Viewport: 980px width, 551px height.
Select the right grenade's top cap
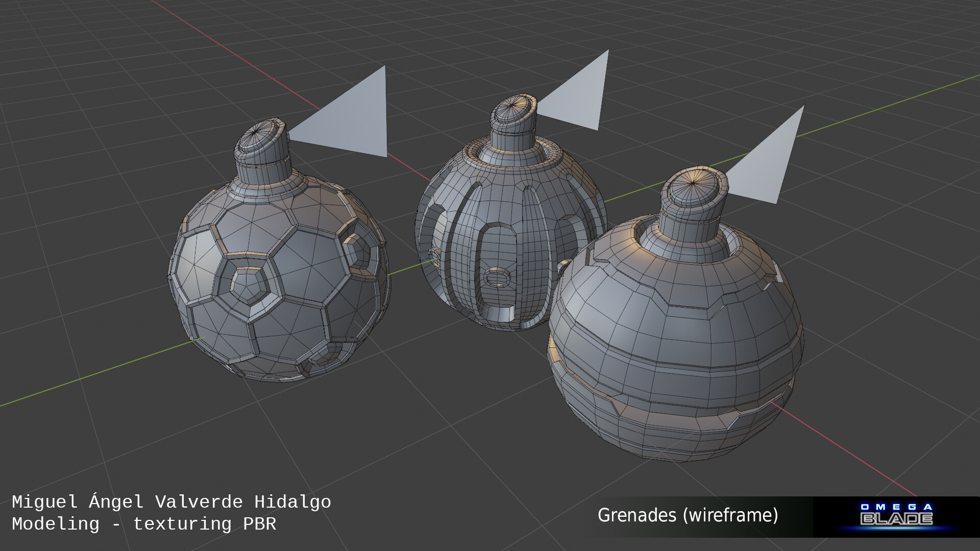(694, 186)
